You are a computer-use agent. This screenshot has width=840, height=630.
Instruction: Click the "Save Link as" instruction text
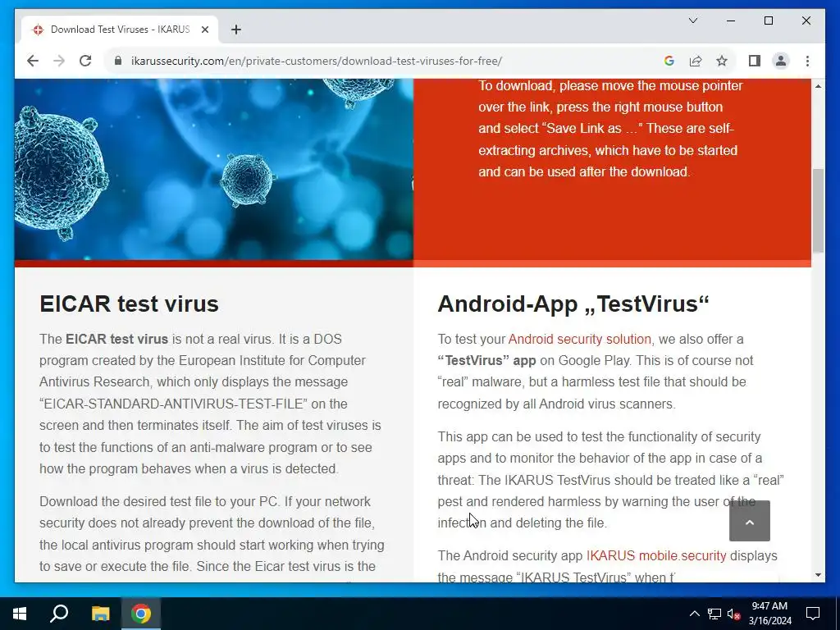click(592, 129)
